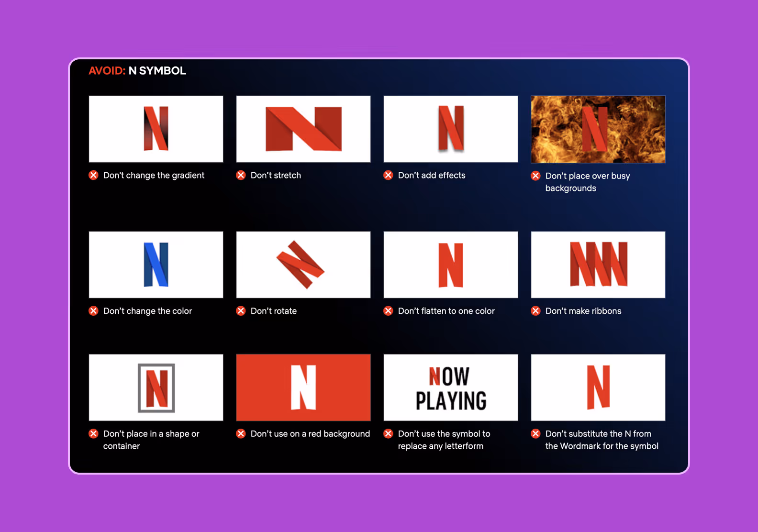
Task: Select the rotated N symbol thumbnail
Action: tap(303, 265)
